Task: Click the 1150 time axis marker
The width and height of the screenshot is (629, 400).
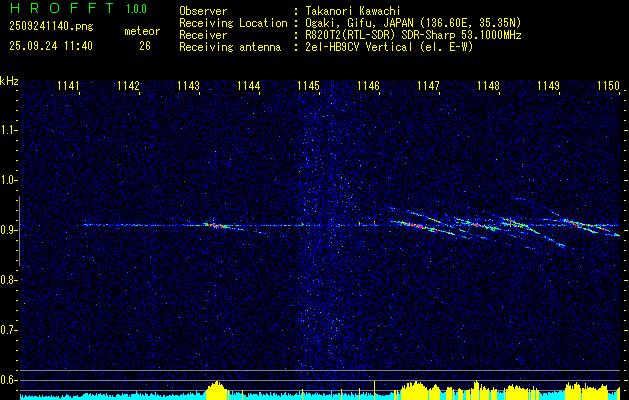Action: click(x=609, y=86)
